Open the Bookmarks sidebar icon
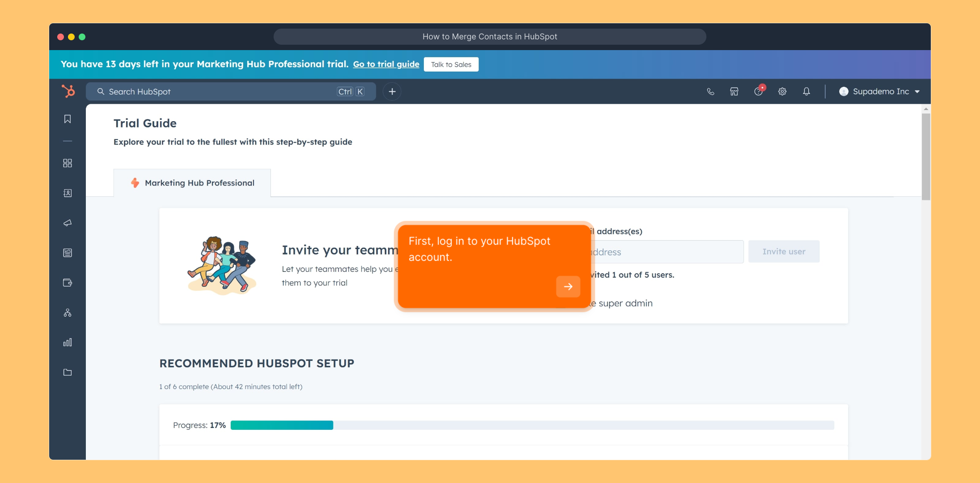 click(68, 119)
